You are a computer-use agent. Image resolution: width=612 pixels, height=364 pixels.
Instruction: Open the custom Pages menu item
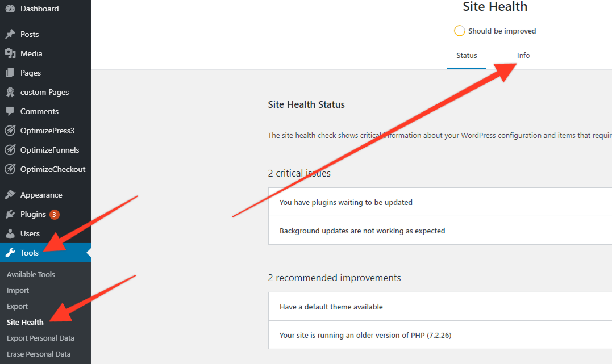point(45,92)
